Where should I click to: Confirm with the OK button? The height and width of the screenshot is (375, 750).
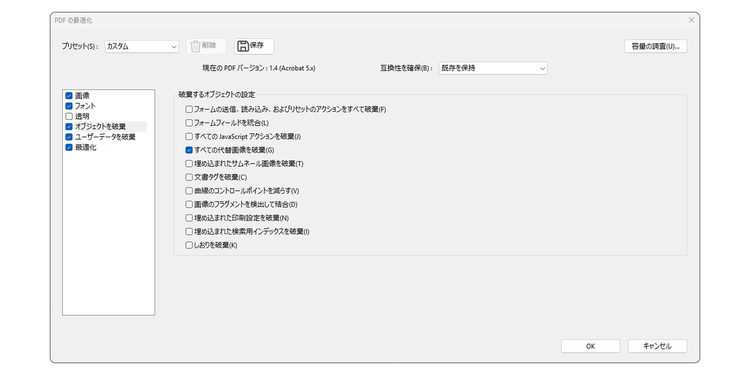(590, 346)
